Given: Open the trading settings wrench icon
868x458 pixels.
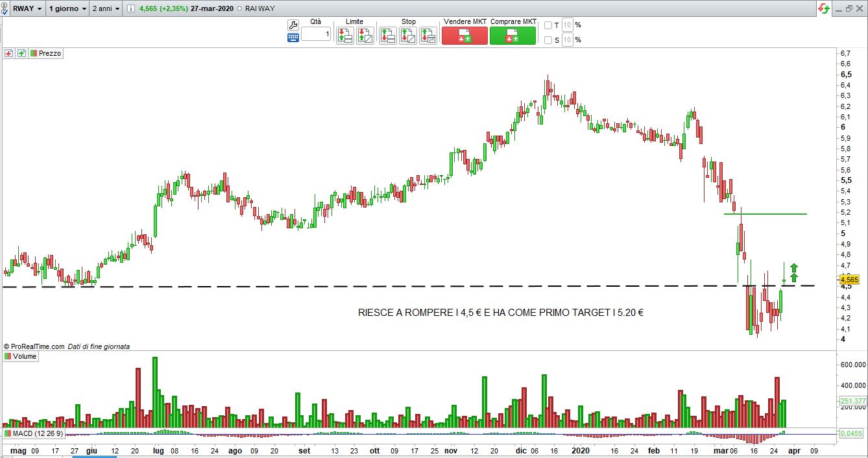Looking at the screenshot, I should pyautogui.click(x=293, y=25).
